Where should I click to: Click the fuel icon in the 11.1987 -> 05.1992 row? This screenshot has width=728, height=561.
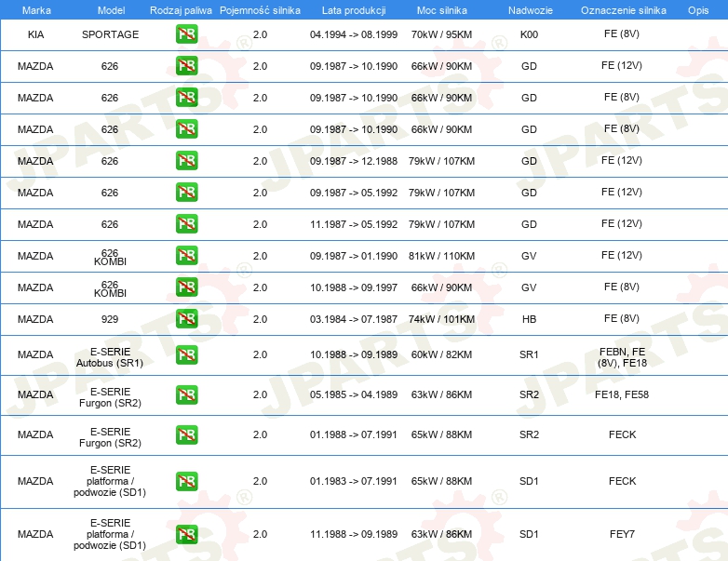tap(186, 223)
